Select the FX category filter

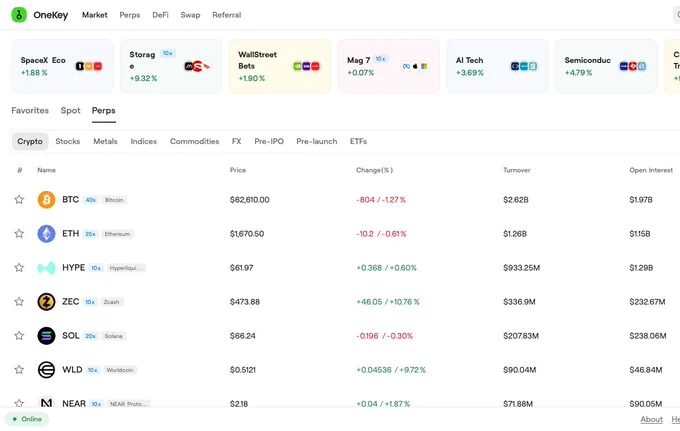click(x=236, y=141)
